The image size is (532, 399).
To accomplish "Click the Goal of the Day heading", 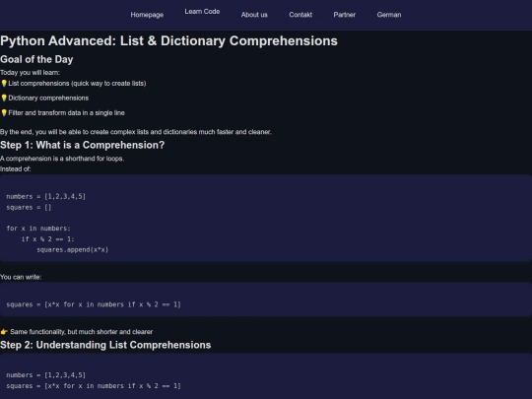I will coord(36,59).
